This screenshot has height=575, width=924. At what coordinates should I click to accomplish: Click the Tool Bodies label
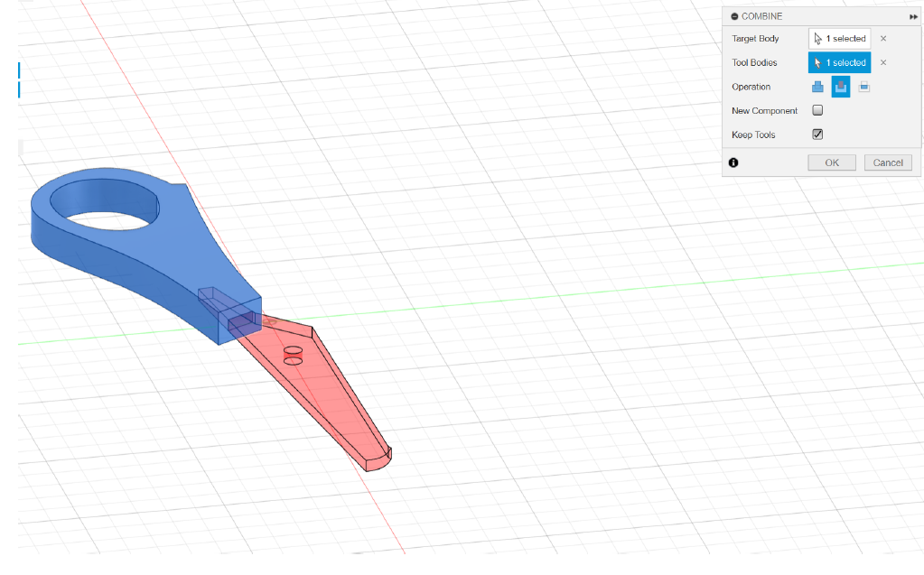point(754,62)
